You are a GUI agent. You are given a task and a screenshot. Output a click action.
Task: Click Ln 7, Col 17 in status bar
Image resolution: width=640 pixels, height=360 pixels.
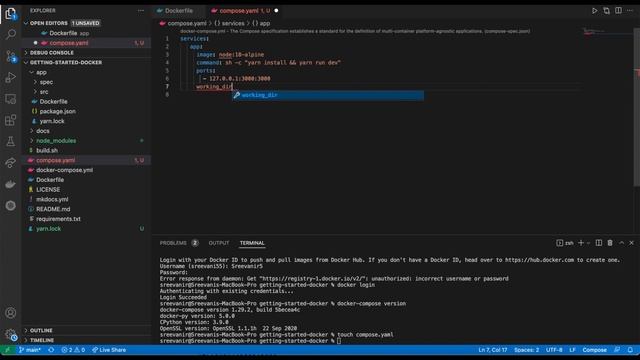[x=493, y=350]
